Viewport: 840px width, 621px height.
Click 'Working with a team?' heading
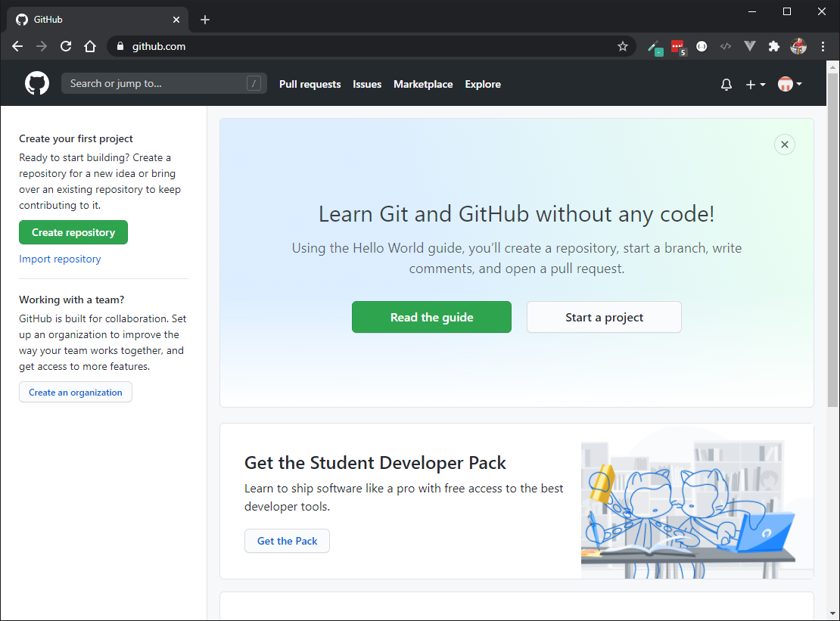click(x=72, y=300)
